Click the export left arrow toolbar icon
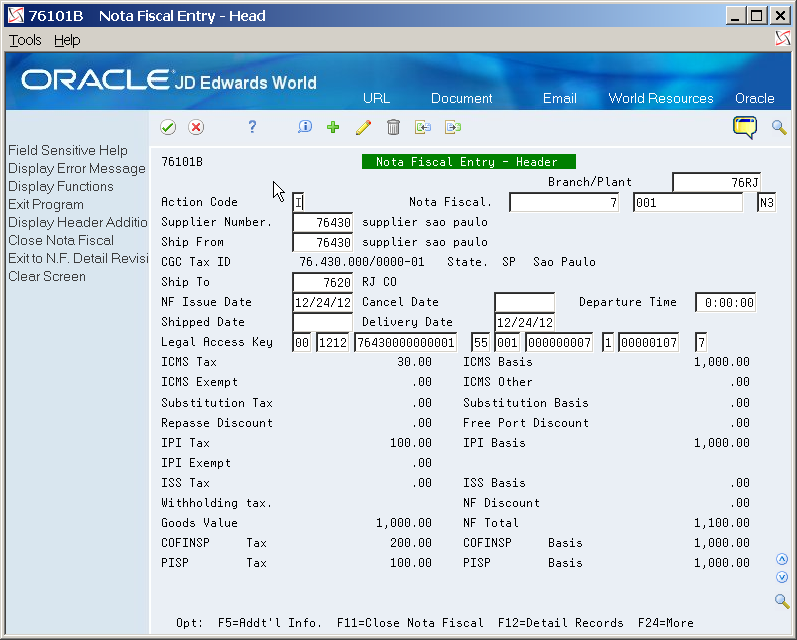Viewport: 797px width, 640px height. (x=423, y=127)
